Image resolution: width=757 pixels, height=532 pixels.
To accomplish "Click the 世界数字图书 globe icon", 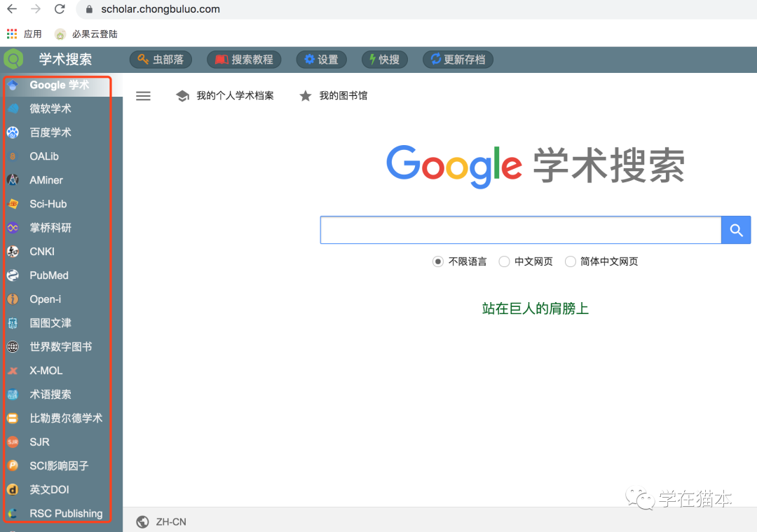I will tap(13, 347).
